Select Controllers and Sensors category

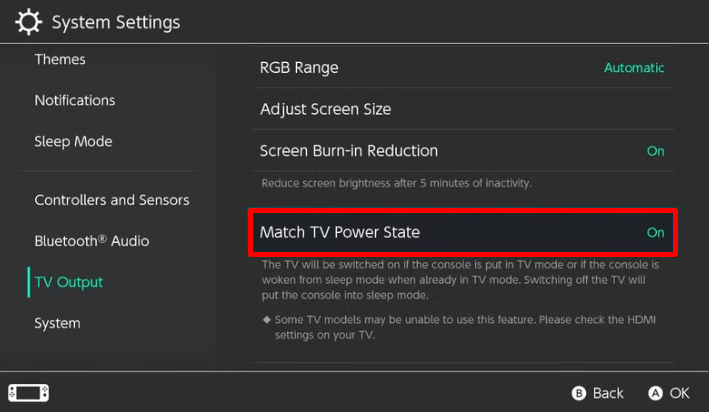point(112,200)
